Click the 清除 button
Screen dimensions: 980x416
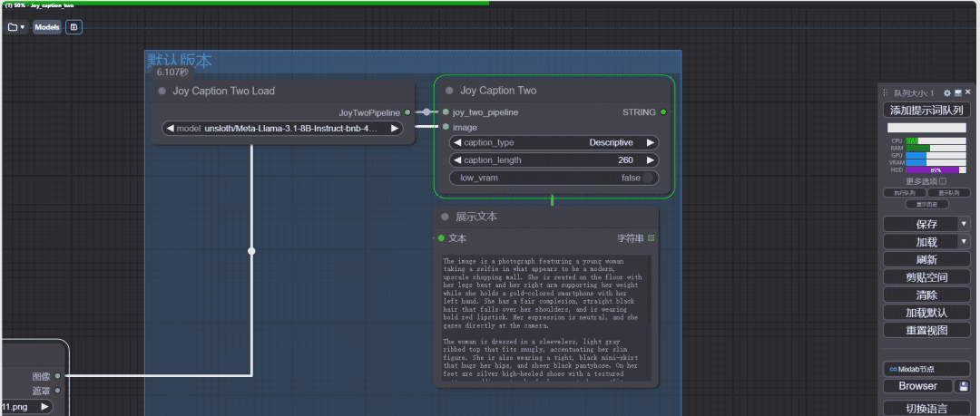coord(926,295)
